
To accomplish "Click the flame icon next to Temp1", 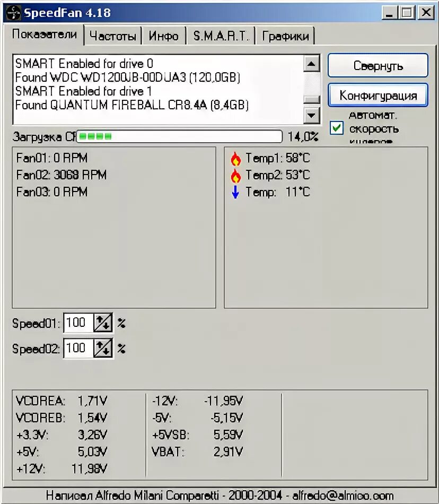I will (235, 159).
